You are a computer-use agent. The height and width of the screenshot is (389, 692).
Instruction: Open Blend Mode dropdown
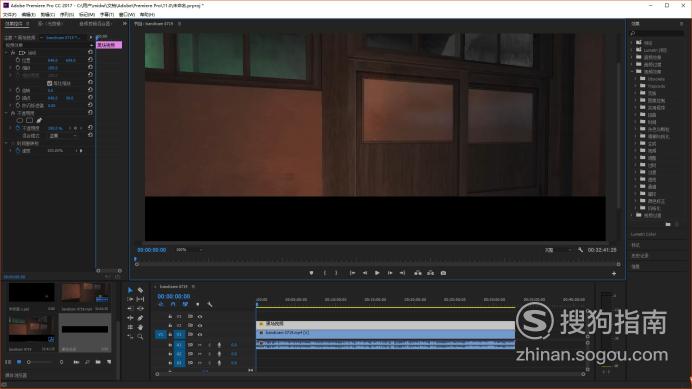tap(63, 136)
